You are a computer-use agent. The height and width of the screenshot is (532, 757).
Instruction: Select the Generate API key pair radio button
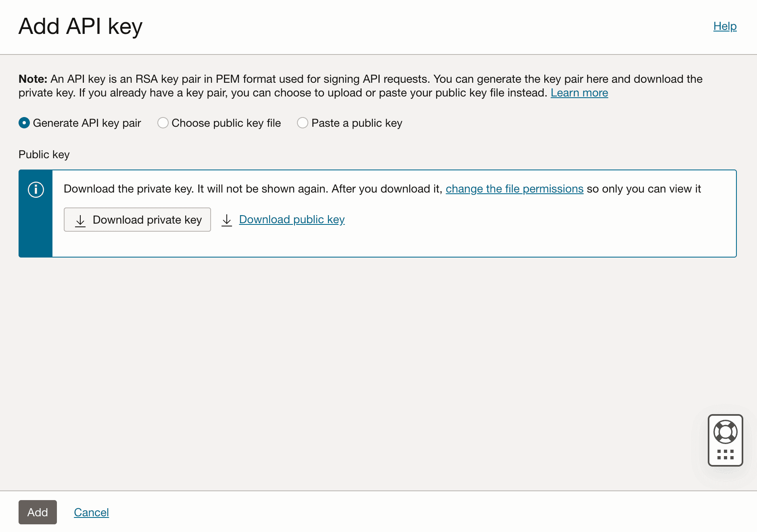[24, 123]
